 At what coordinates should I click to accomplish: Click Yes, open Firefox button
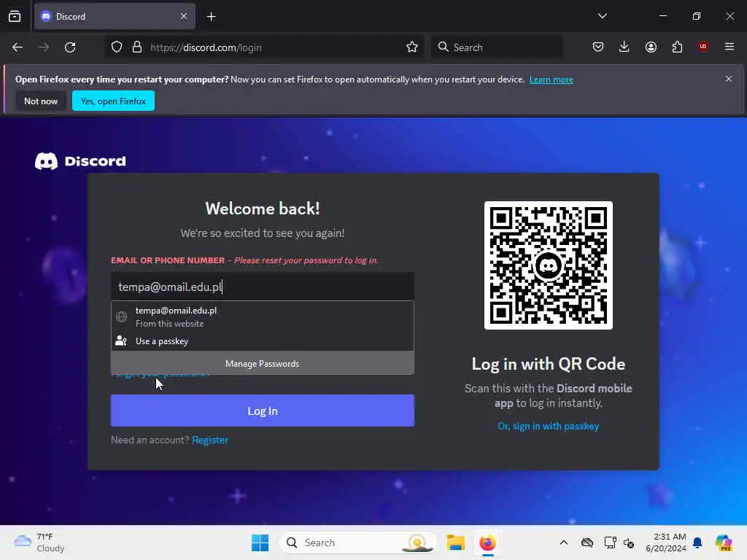pos(113,101)
